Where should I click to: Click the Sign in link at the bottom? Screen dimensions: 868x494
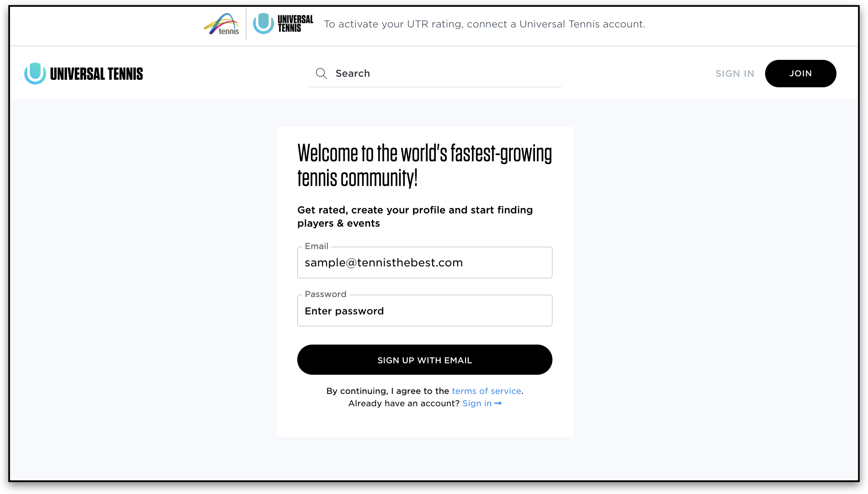coord(477,404)
